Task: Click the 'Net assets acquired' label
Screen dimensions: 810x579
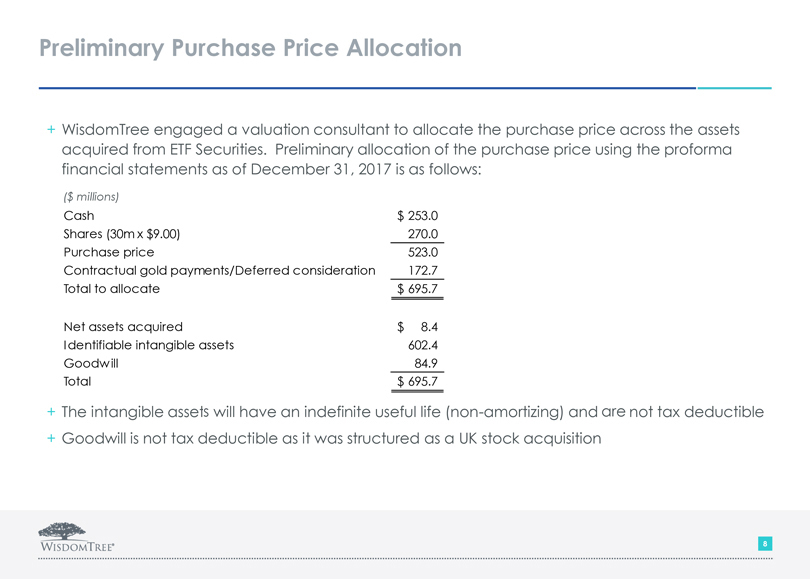Action: 123,326
